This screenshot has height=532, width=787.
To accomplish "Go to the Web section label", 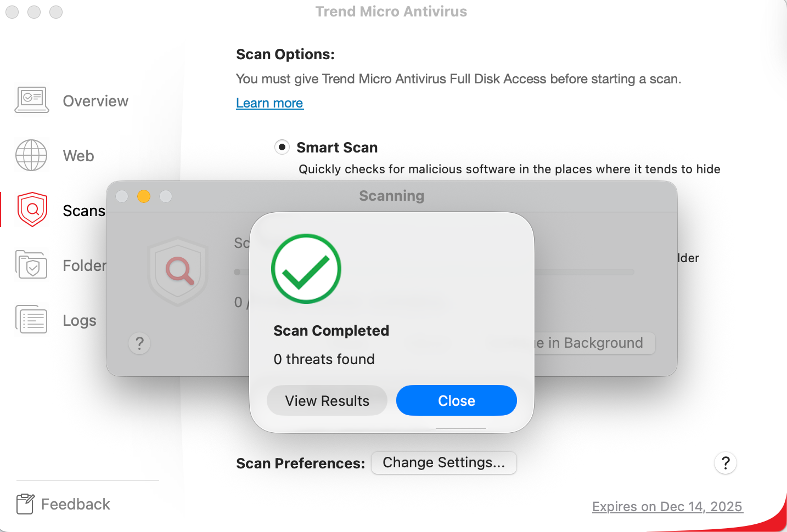I will click(x=78, y=156).
